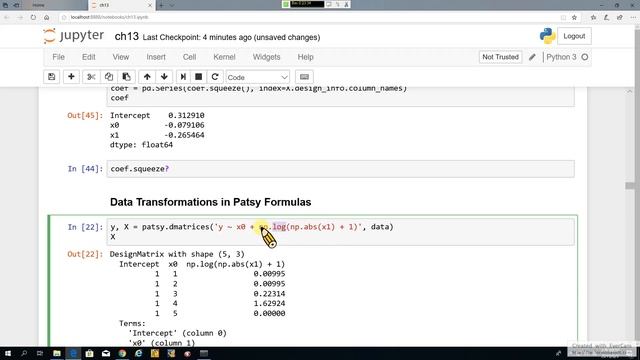Cut selected cells with the scissors icon
This screenshot has height=360, width=640.
[91, 77]
